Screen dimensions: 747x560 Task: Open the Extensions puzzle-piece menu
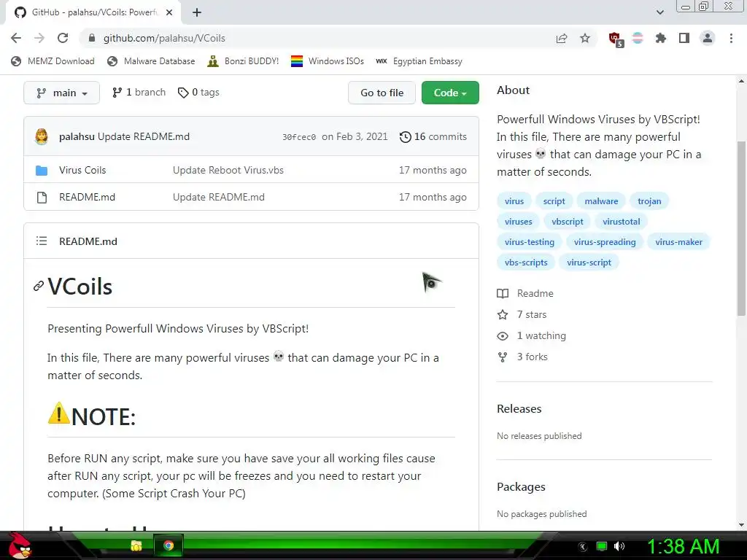point(660,38)
